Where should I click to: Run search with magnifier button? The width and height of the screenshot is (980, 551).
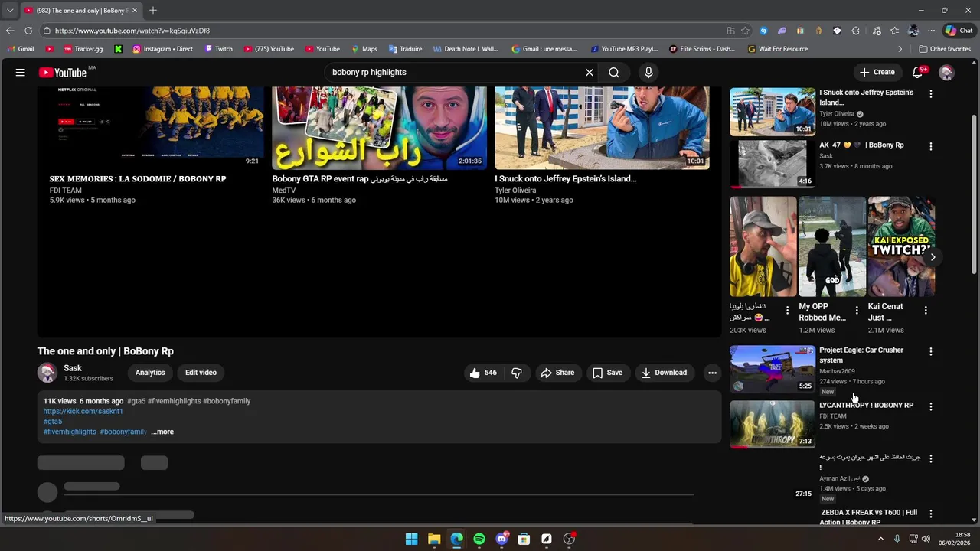(614, 72)
